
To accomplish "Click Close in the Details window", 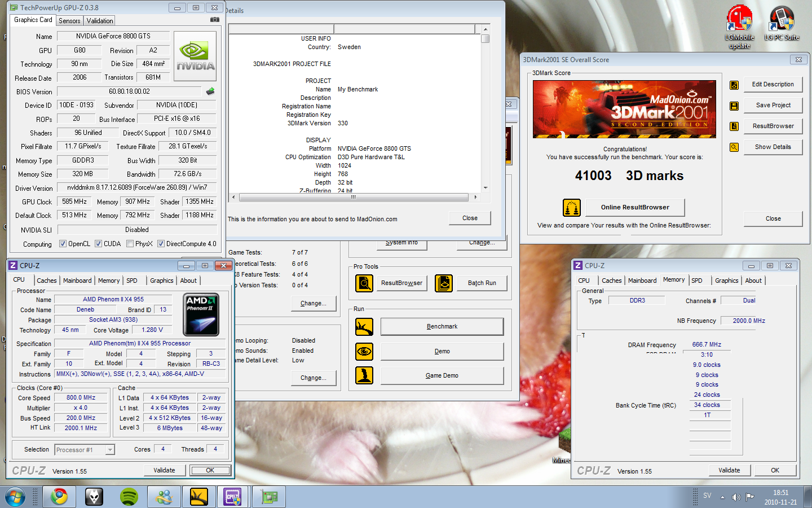I will point(470,218).
